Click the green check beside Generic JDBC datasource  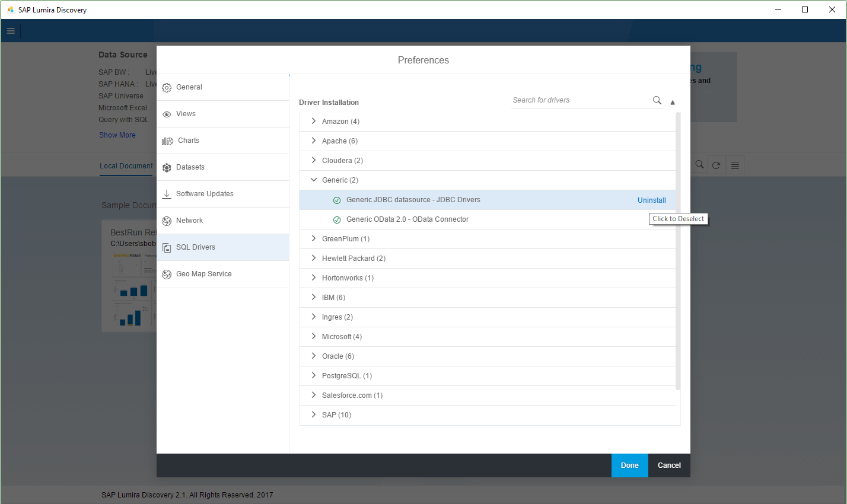coord(337,200)
